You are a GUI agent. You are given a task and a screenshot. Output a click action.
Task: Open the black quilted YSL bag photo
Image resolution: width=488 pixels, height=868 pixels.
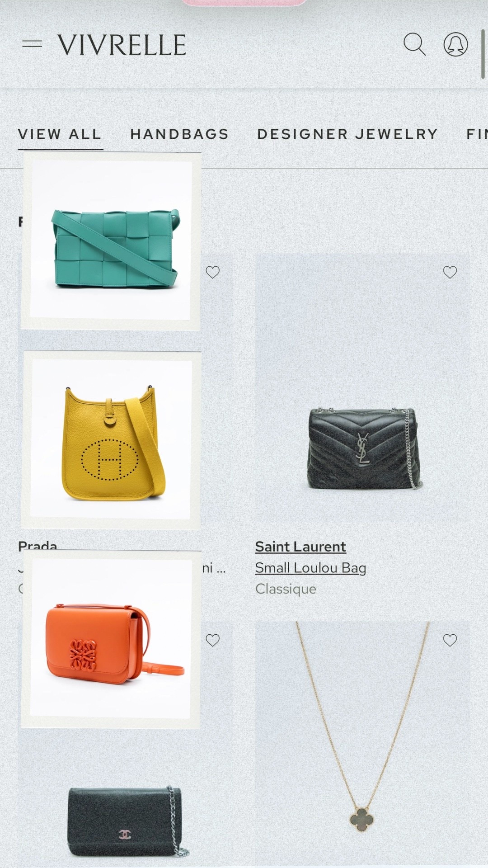[363, 389]
